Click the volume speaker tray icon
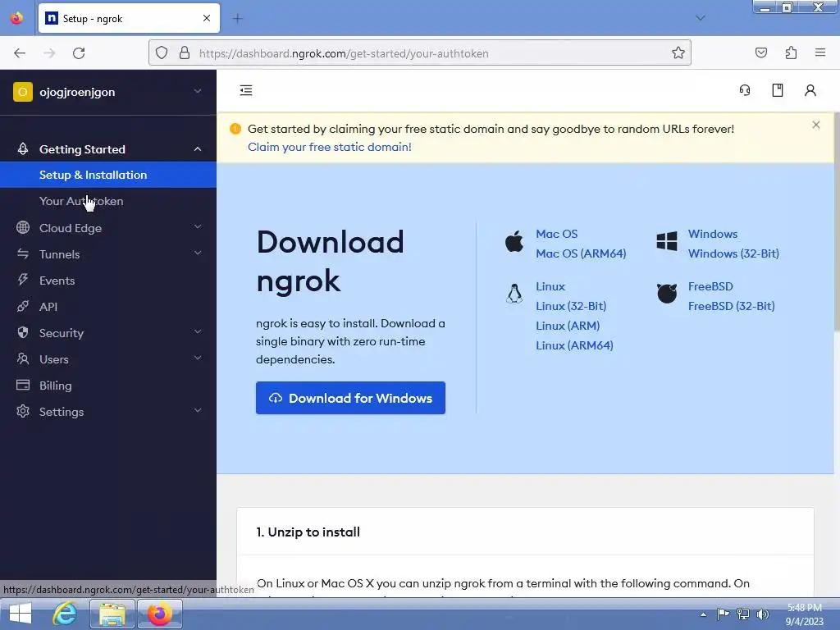Image resolution: width=840 pixels, height=630 pixels. [763, 614]
